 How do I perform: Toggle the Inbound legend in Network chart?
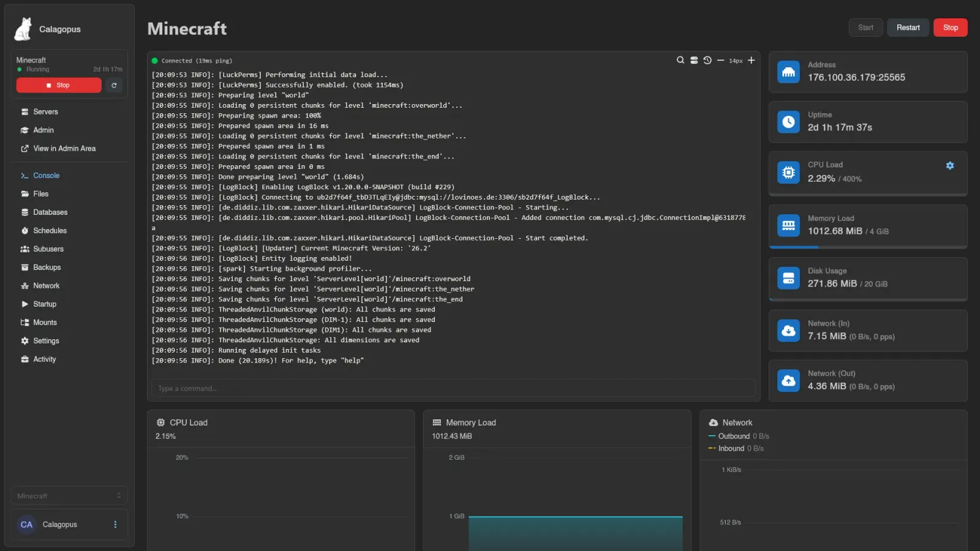click(736, 449)
